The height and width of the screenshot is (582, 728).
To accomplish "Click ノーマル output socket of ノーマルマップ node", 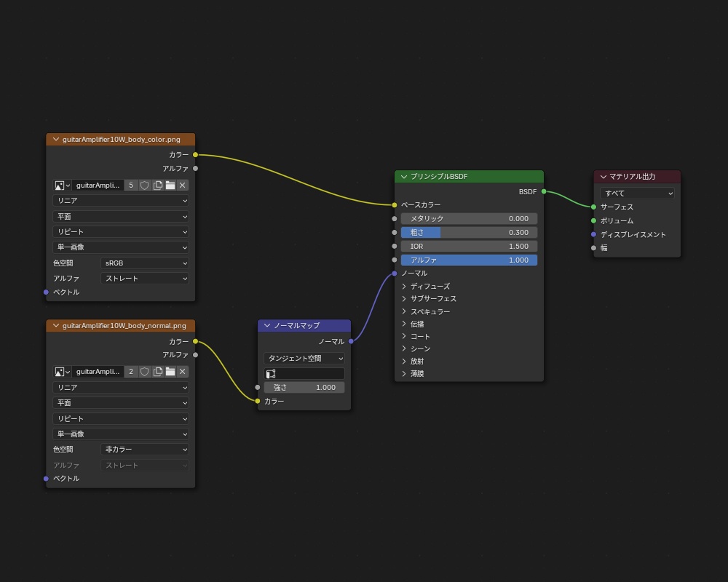I will (351, 342).
